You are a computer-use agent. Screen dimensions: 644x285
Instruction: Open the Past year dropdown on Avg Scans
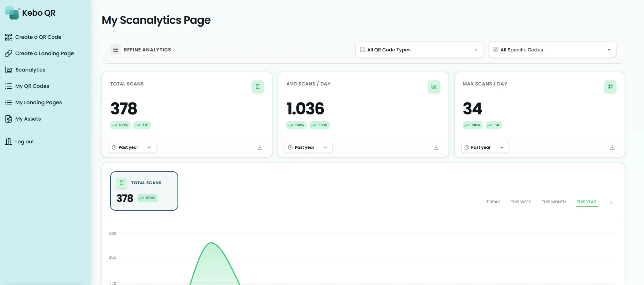[x=309, y=147]
